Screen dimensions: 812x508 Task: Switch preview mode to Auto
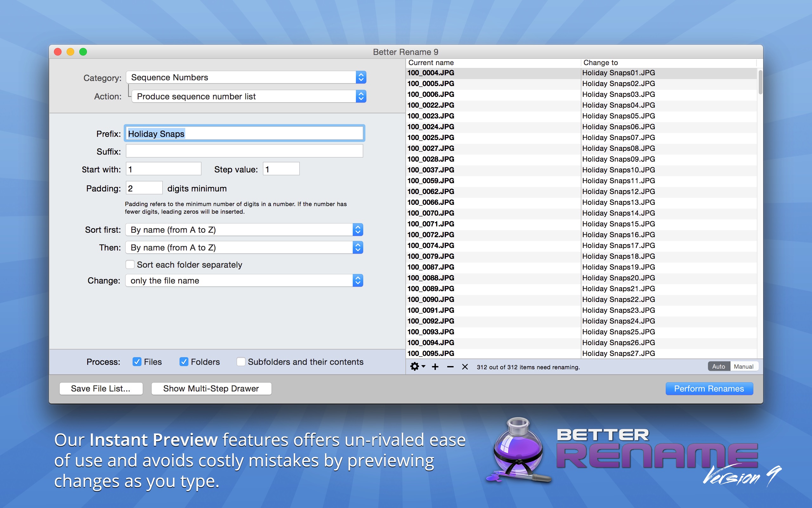(719, 366)
